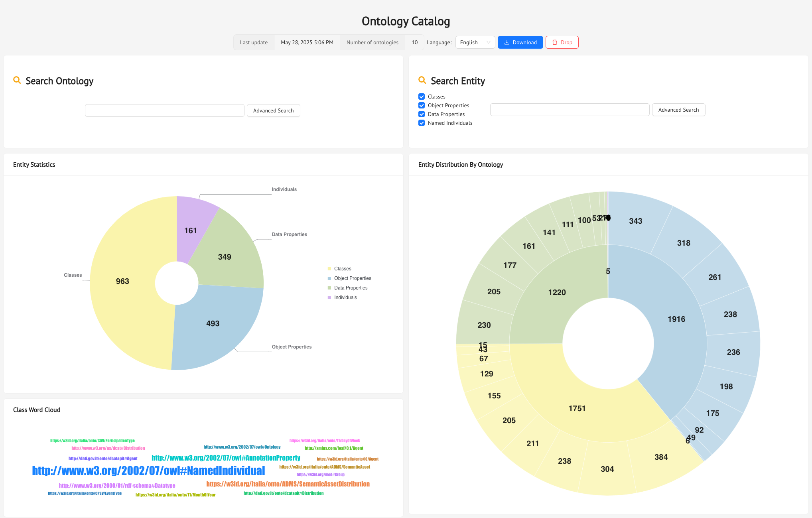Open the English language dropdown
The height and width of the screenshot is (518, 812).
(x=475, y=42)
